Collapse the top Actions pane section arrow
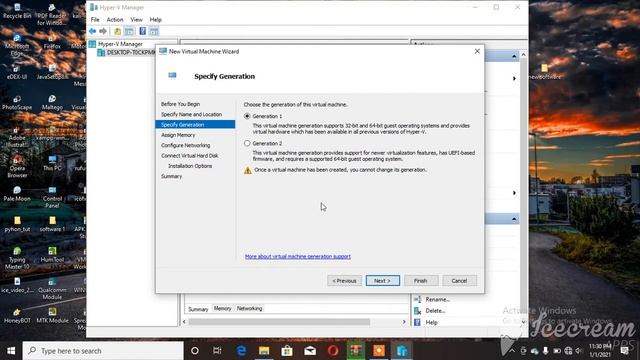640x360 pixels. pyautogui.click(x=514, y=56)
